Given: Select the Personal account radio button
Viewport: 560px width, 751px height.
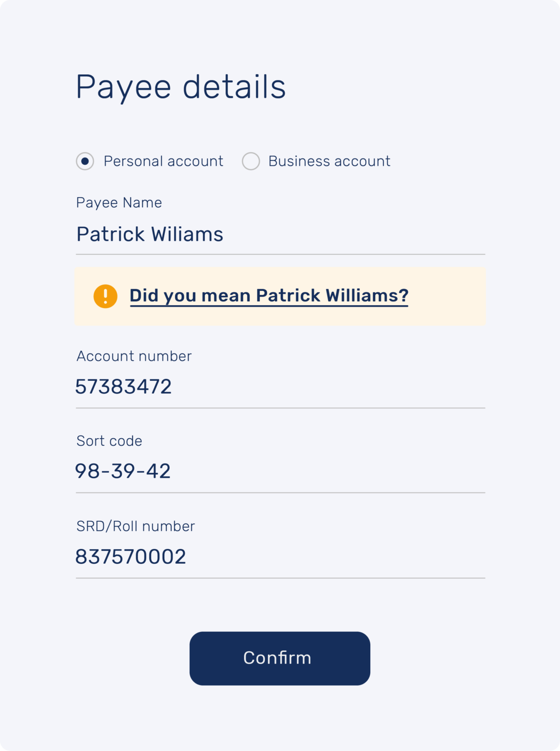Looking at the screenshot, I should (x=85, y=161).
